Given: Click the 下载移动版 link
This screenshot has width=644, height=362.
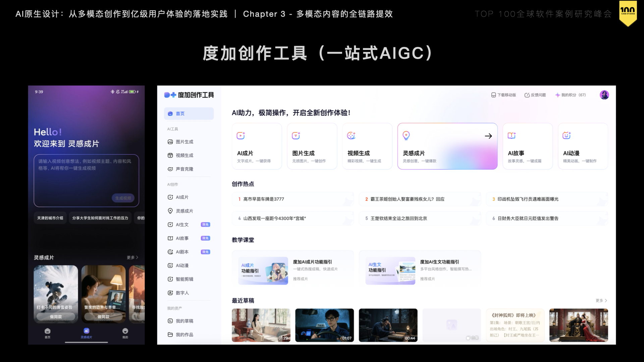Looking at the screenshot, I should pos(503,95).
